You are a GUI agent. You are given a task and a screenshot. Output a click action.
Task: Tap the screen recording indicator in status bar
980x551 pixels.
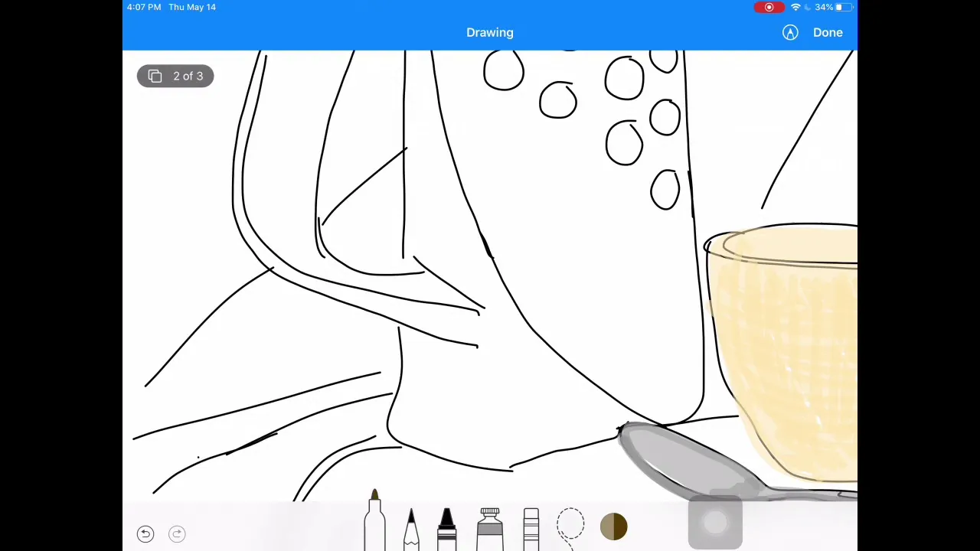769,7
